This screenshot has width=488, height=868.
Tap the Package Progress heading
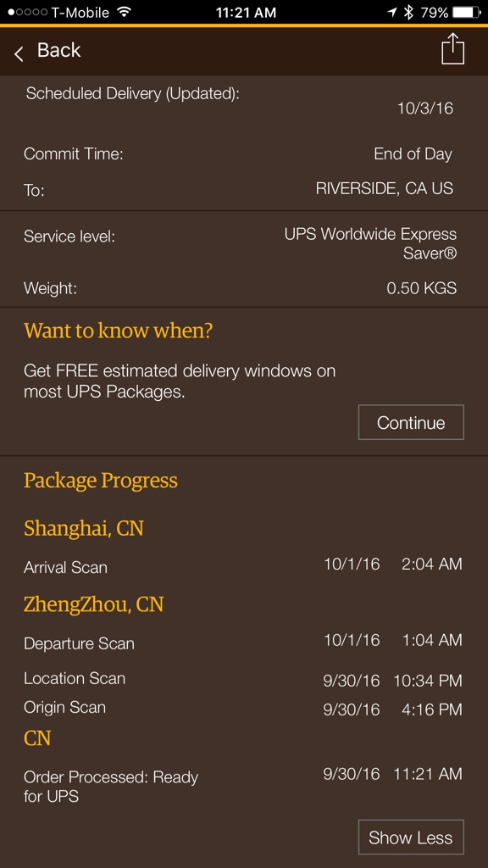101,481
